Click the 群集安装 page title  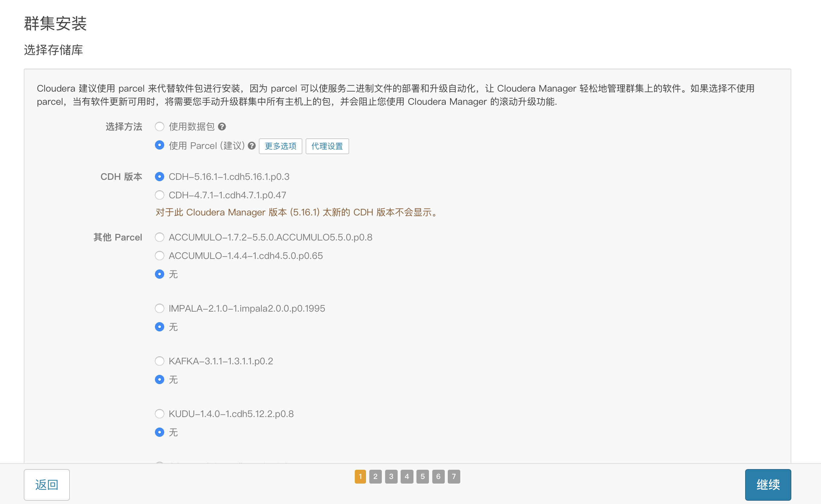click(x=55, y=23)
